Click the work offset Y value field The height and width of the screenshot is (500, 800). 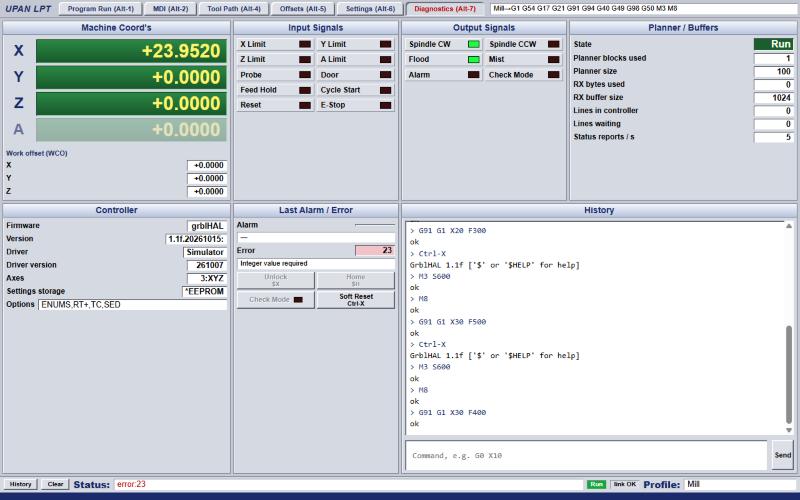coord(207,179)
